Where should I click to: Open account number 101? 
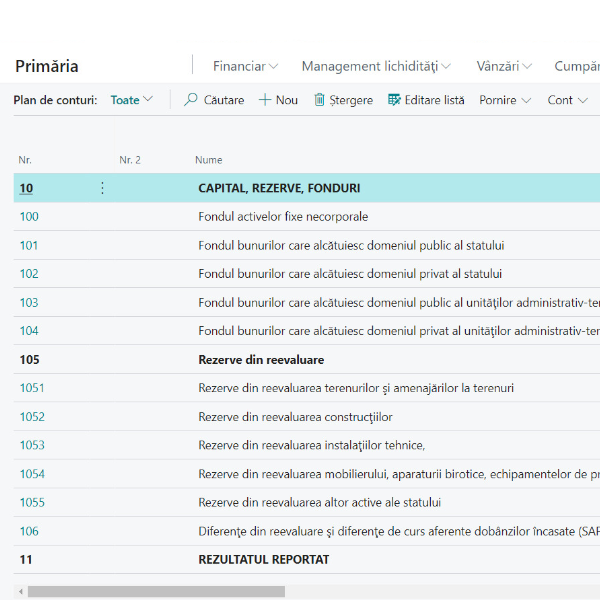(29, 245)
